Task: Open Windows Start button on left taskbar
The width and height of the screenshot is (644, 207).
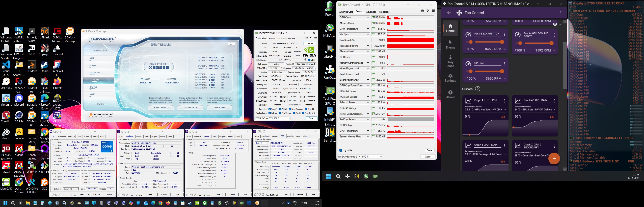Action: 6,203
